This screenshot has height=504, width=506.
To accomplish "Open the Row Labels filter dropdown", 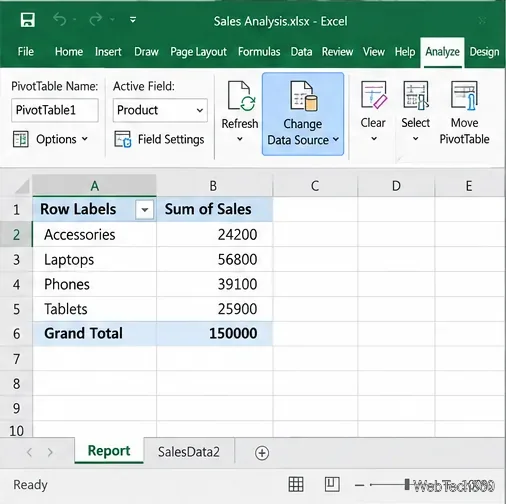I will pos(145,210).
